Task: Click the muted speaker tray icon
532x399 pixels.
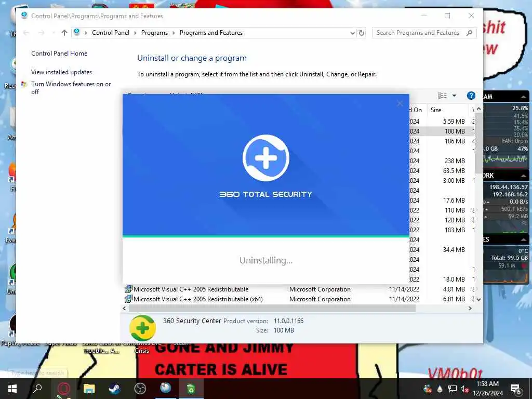Action: [464, 389]
